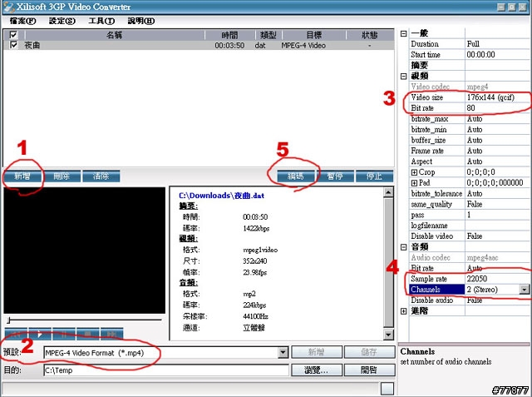
Task: Click the black video preview area
Action: (x=85, y=251)
